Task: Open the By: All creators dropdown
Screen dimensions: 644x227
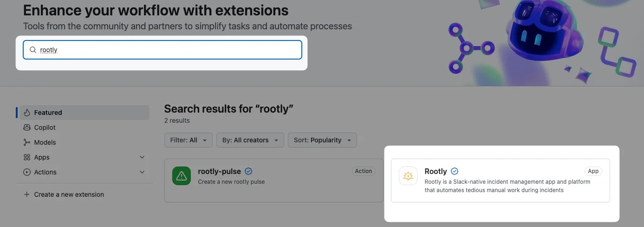Action: tap(250, 140)
